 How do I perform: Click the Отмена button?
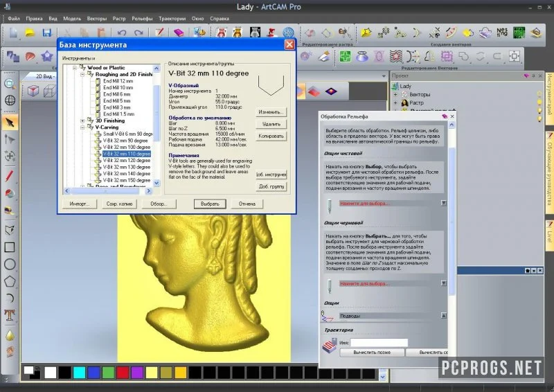(247, 204)
